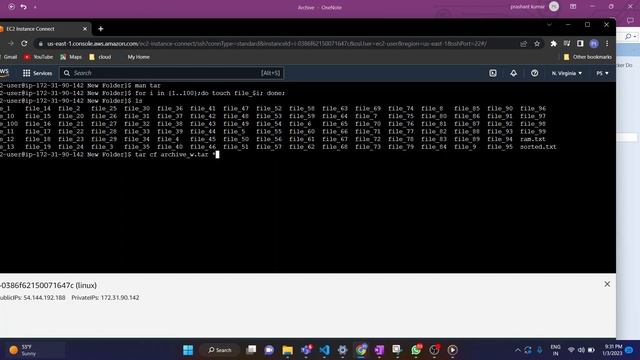The height and width of the screenshot is (360, 640).
Task: Switch to Chrome in taskbar
Action: coord(361,350)
